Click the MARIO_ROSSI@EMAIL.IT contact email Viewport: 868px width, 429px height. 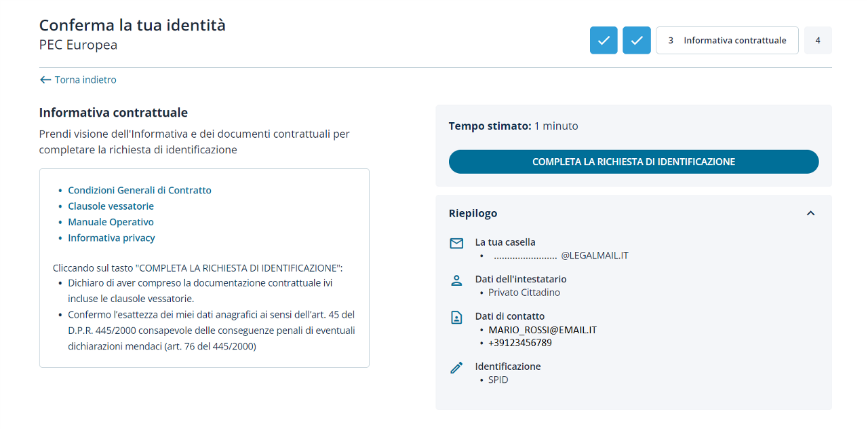coord(542,330)
